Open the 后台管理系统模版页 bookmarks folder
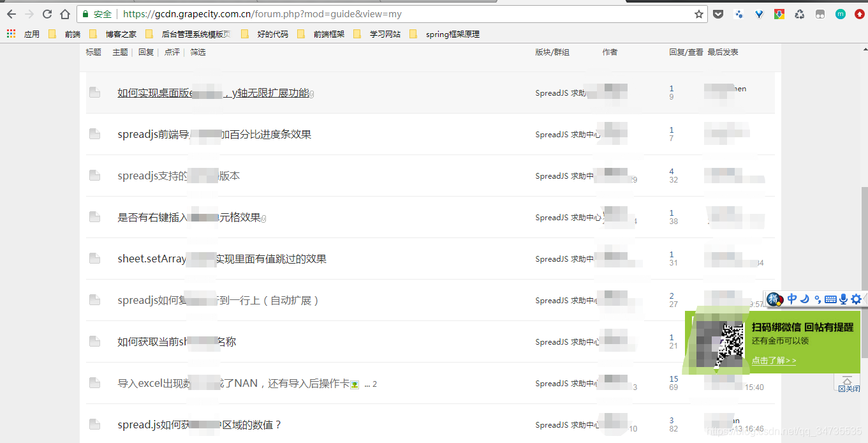The image size is (868, 443). 188,34
